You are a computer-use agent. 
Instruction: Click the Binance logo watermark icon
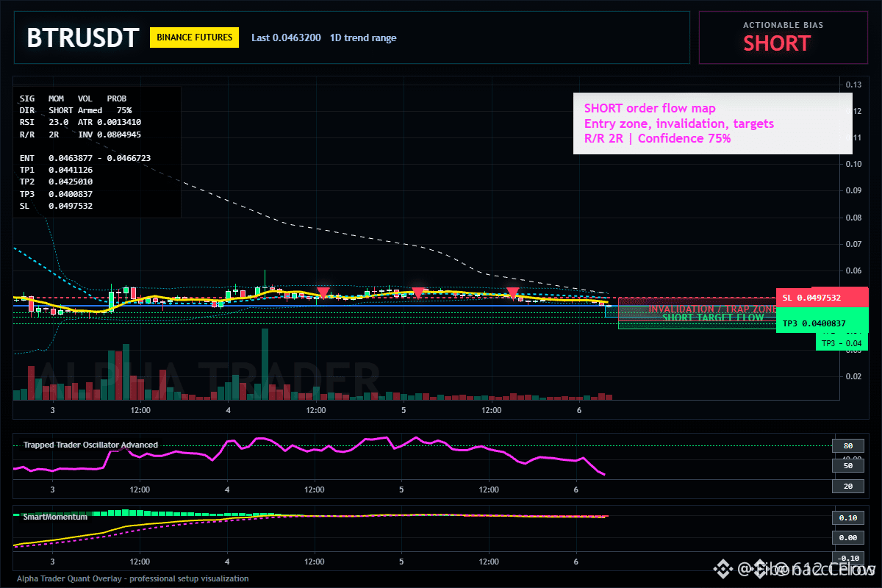click(725, 568)
